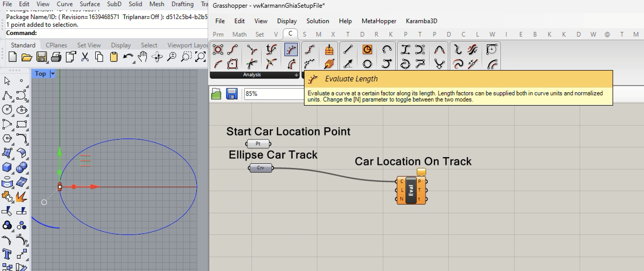Click the Evaluate Length component icon

click(x=291, y=49)
